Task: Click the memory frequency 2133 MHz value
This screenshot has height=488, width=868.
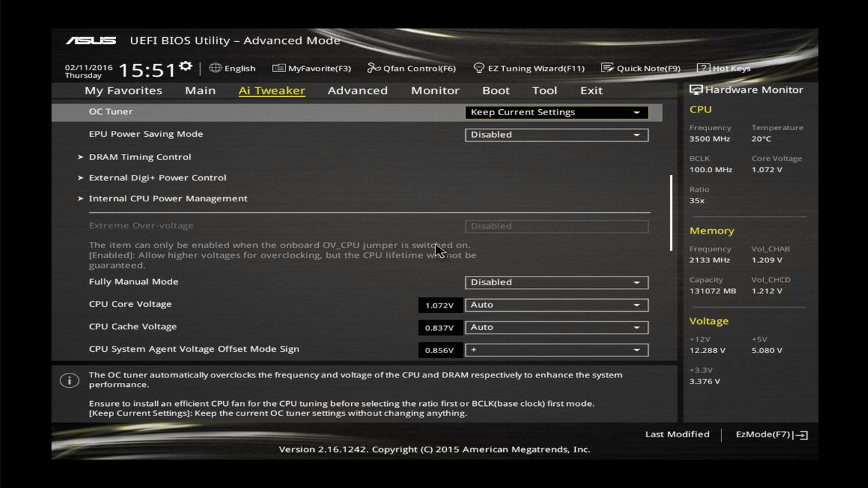Action: [709, 260]
